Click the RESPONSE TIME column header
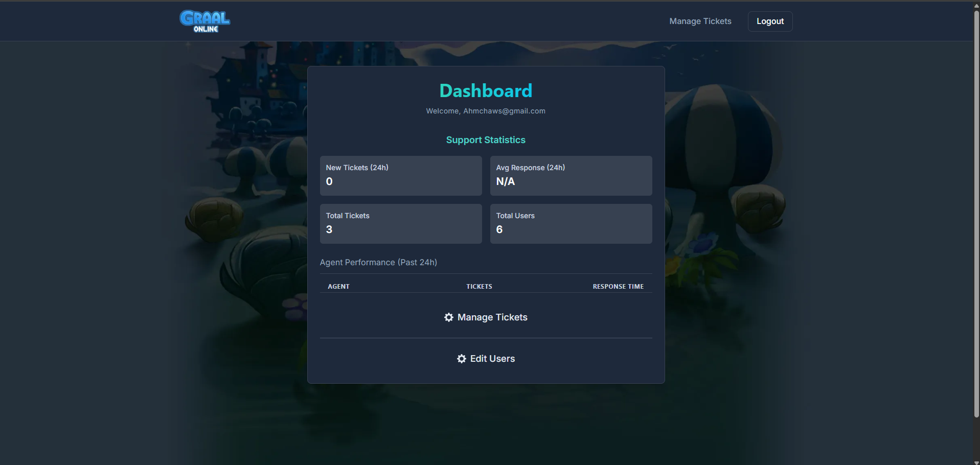Image resolution: width=980 pixels, height=465 pixels. point(618,287)
